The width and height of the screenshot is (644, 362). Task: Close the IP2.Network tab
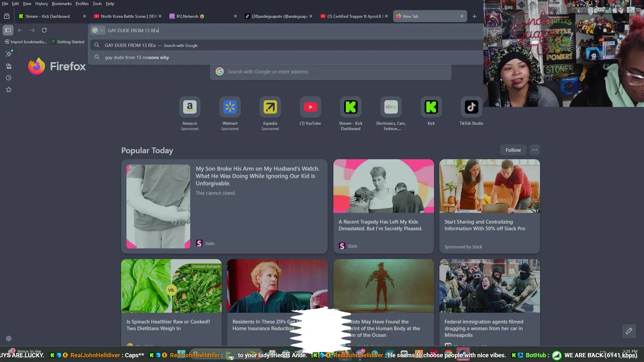pos(235,16)
